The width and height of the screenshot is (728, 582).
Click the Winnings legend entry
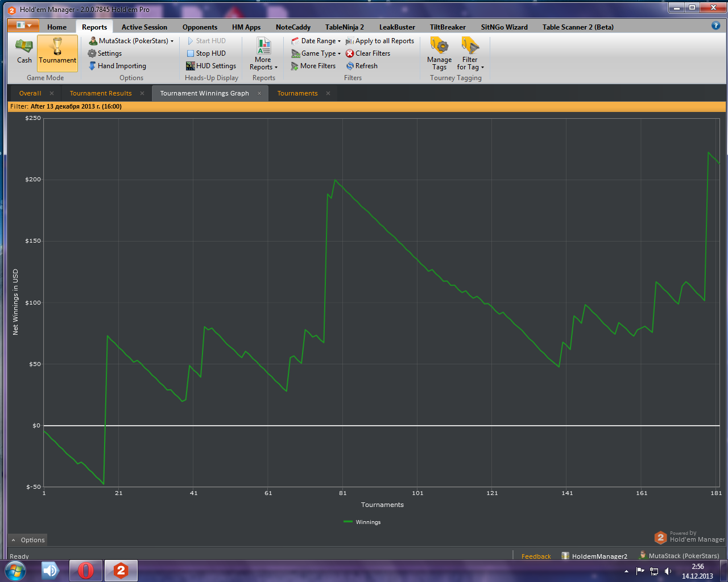[362, 522]
